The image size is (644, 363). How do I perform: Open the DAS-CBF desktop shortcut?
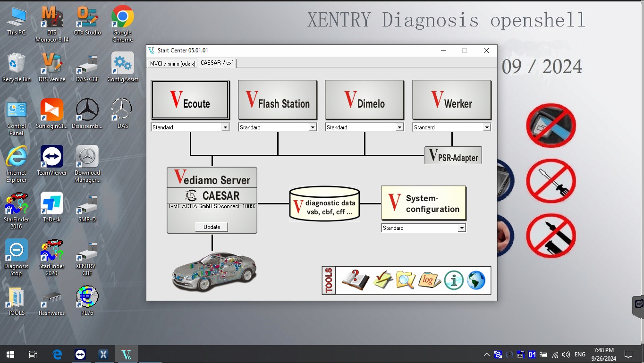(87, 68)
